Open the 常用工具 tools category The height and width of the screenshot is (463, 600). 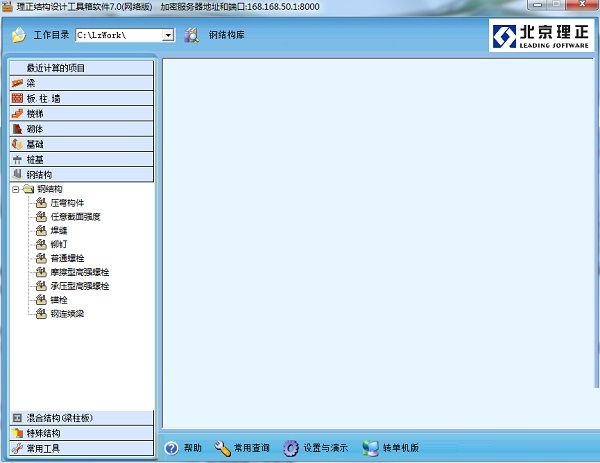point(82,448)
